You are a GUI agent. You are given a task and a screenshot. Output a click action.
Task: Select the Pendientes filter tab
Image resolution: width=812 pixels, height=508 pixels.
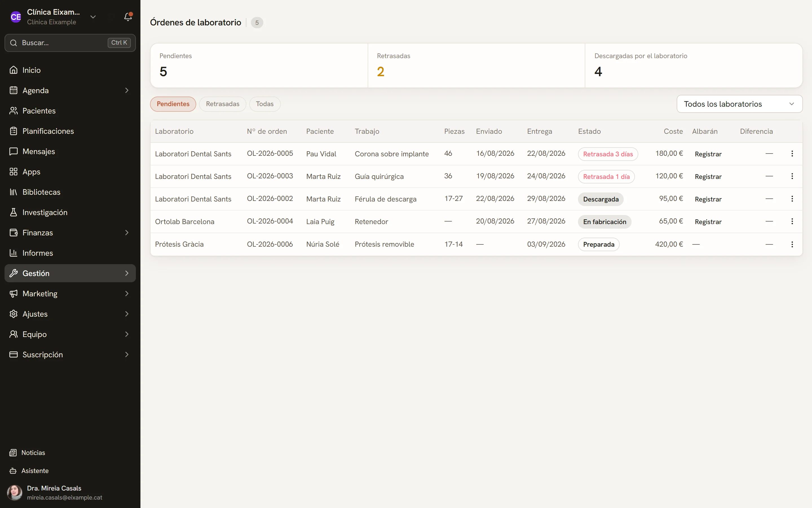(x=173, y=104)
